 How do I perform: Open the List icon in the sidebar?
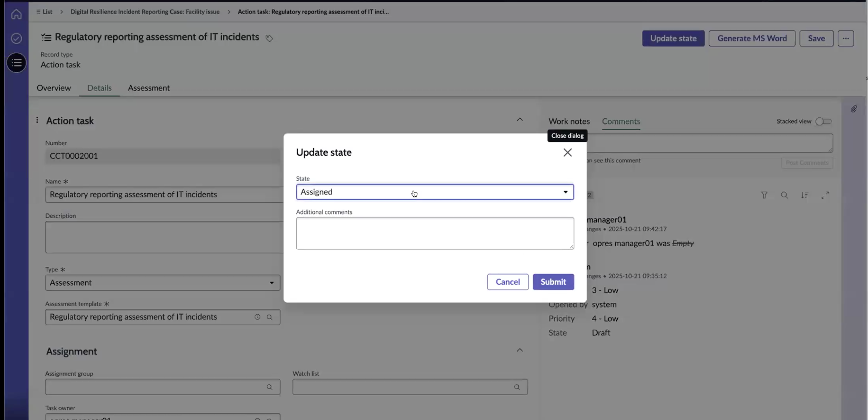click(x=16, y=63)
